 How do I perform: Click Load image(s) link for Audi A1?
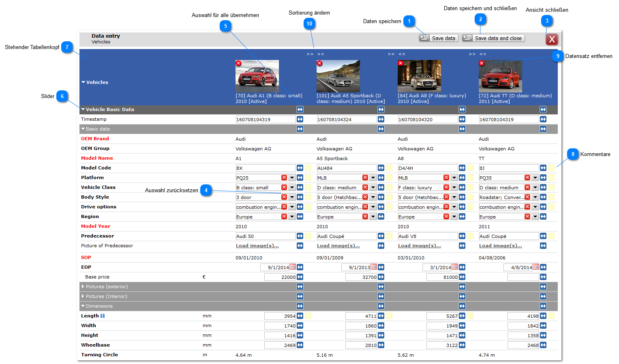click(257, 246)
